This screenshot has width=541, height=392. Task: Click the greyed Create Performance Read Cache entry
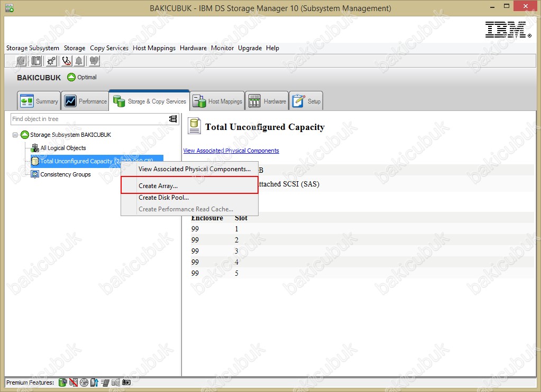(189, 209)
